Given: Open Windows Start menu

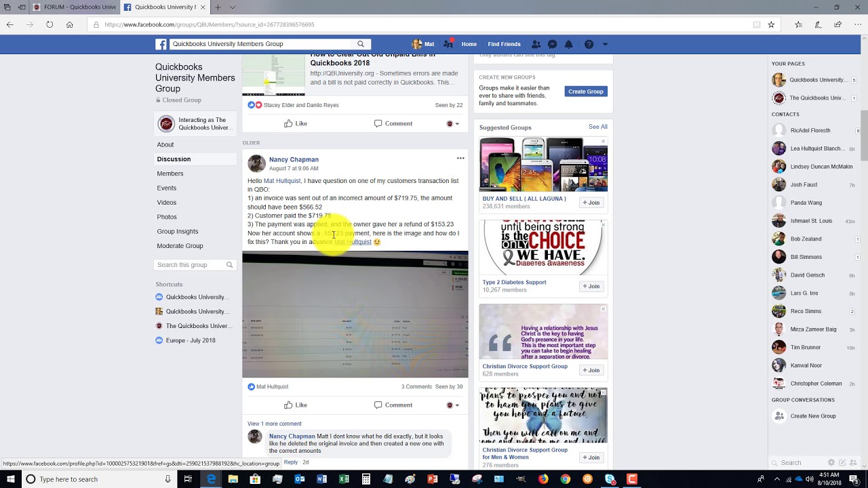Looking at the screenshot, I should coord(9,479).
